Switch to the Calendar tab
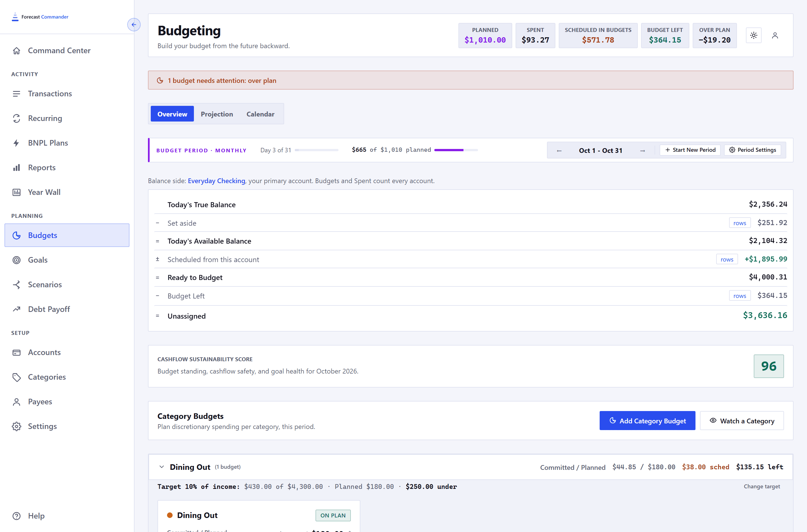 (x=260, y=114)
